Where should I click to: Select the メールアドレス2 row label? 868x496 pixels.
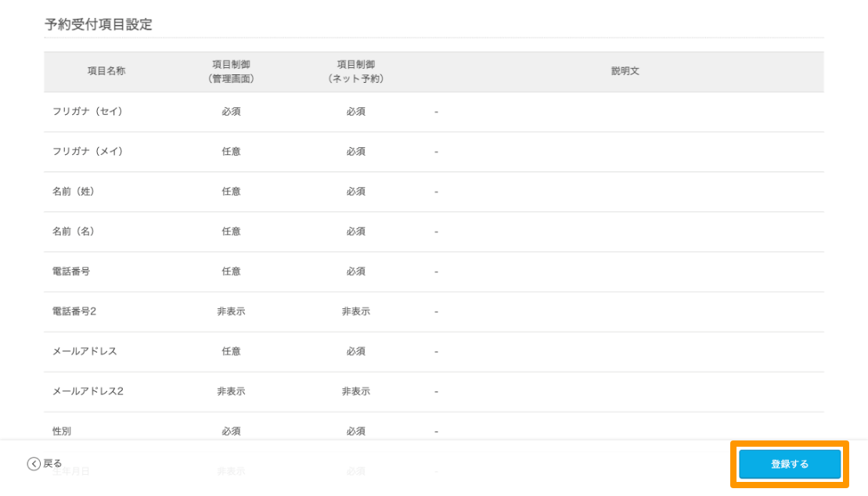pos(88,391)
